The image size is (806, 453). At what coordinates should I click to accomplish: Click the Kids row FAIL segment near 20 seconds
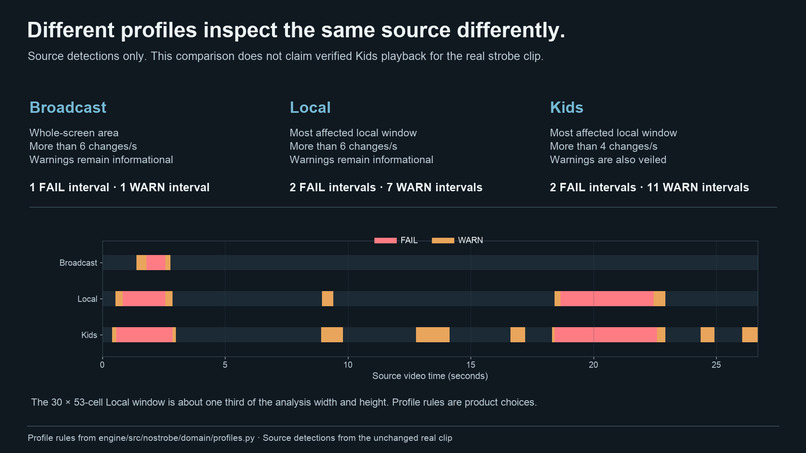604,335
